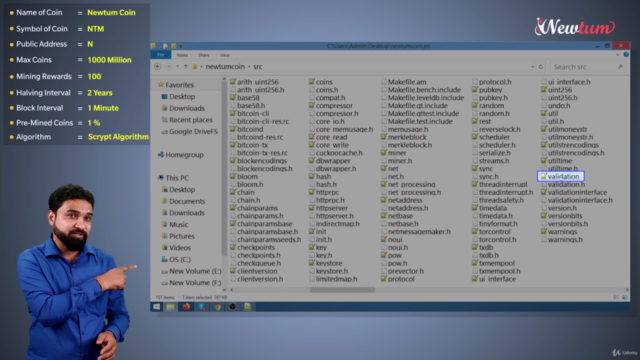
Task: Open the File tab
Action: (x=161, y=55)
